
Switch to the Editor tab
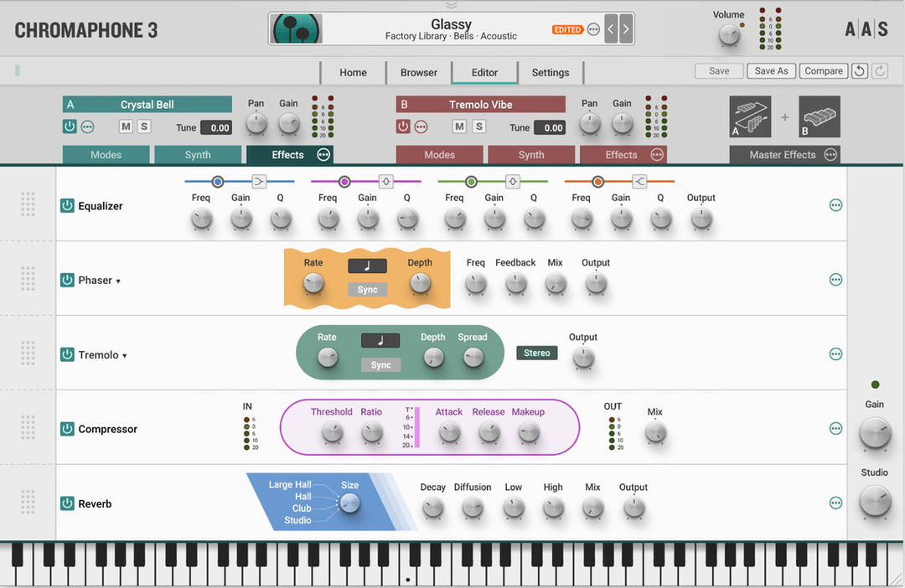485,73
